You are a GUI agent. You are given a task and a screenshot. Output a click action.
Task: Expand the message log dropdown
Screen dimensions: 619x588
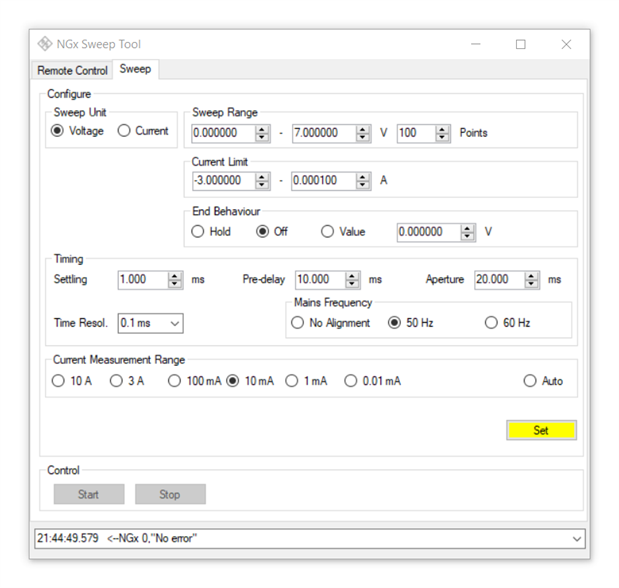pos(576,539)
